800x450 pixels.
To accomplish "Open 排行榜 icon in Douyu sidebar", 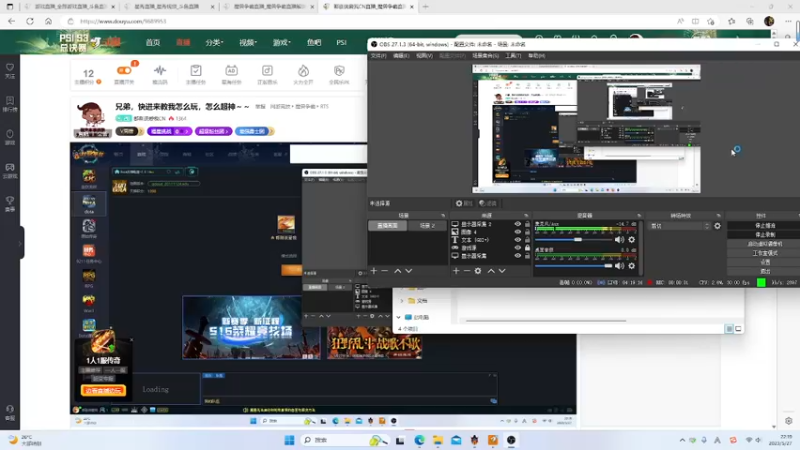I will 10,104.
